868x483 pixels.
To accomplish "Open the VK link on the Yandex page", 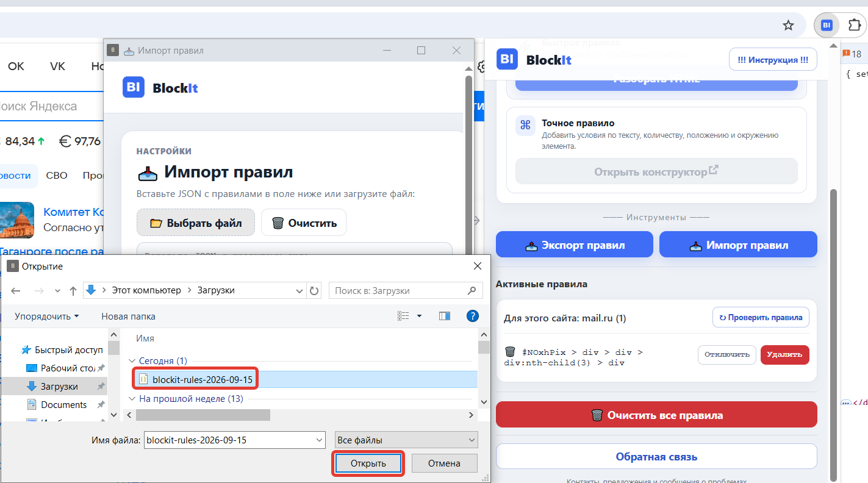I will coord(57,66).
